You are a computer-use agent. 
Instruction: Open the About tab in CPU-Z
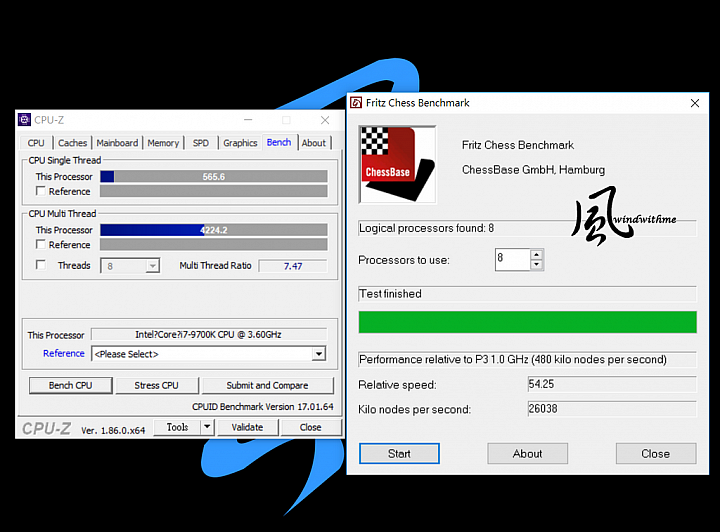314,143
